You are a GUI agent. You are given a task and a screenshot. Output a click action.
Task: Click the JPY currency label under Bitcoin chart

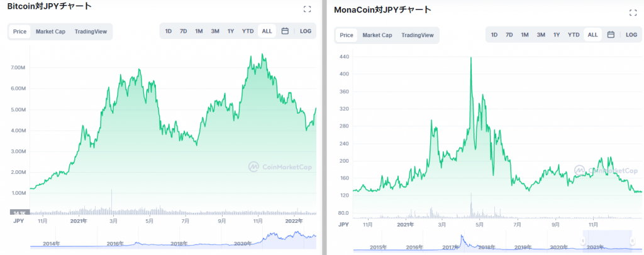(18, 220)
